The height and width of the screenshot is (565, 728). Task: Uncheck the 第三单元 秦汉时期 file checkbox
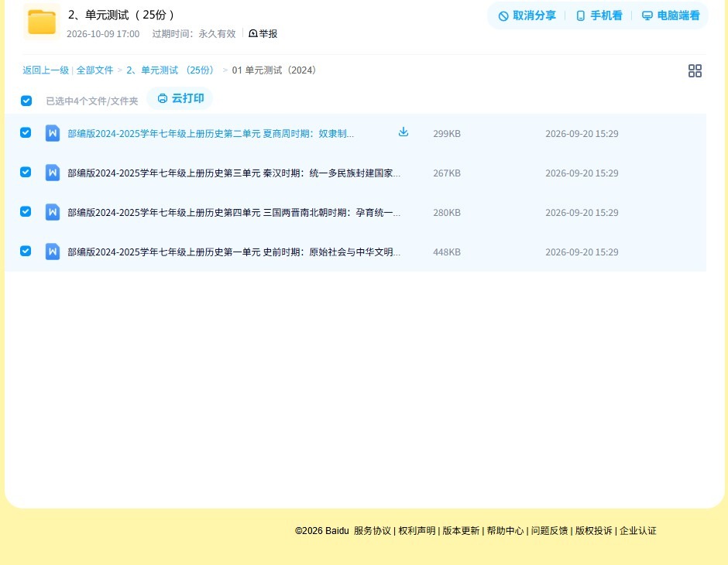[x=26, y=172]
